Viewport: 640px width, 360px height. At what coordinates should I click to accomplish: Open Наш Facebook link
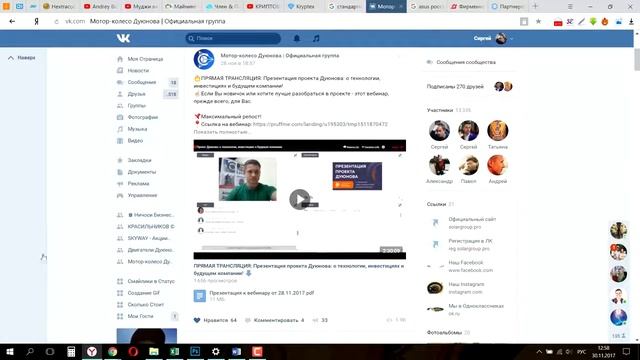(x=466, y=262)
